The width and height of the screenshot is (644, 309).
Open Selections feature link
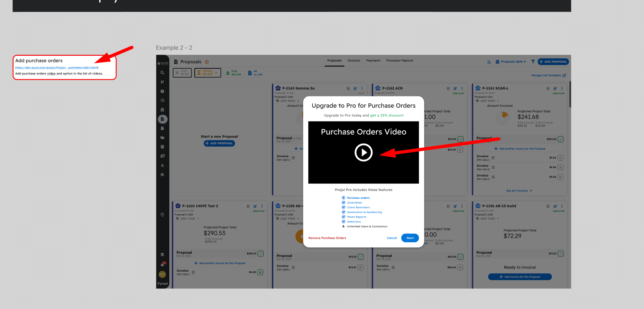(x=354, y=222)
